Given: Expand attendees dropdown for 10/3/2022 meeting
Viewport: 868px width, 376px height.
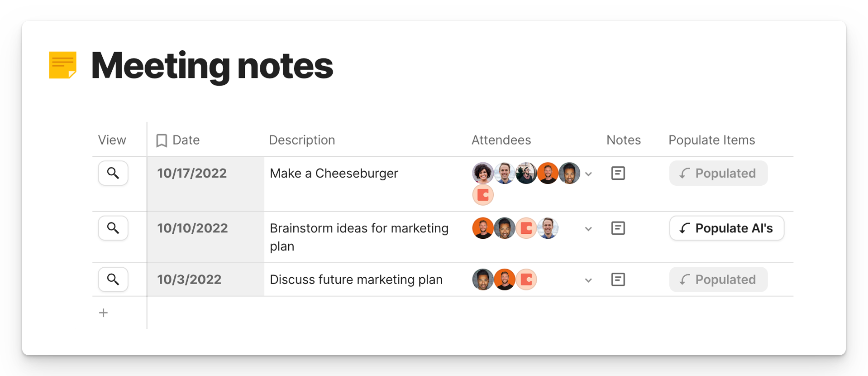Looking at the screenshot, I should pyautogui.click(x=588, y=280).
